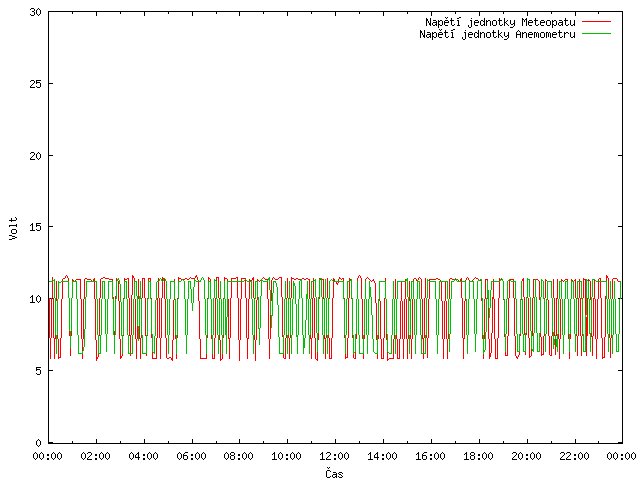Click the x-axis time label 18:00
640x480 pixels.
478,456
